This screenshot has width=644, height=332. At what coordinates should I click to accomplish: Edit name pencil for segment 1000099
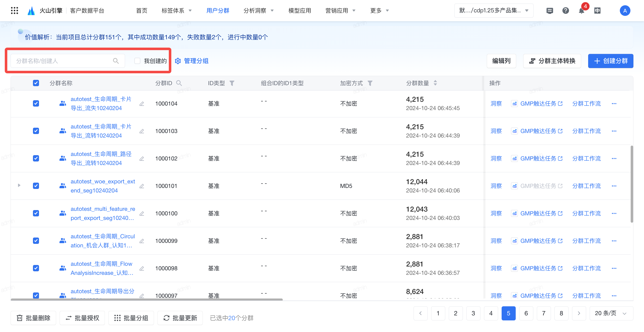tap(142, 241)
